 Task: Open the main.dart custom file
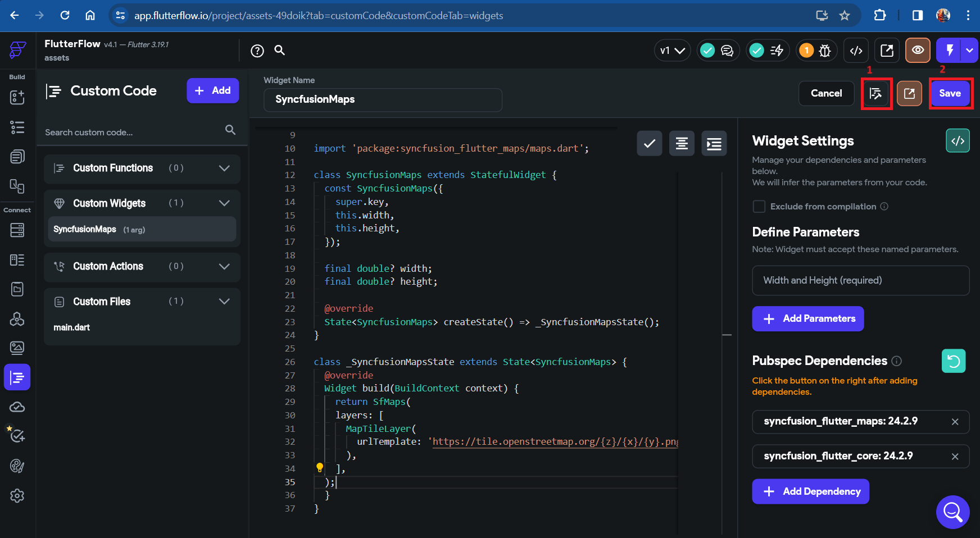[x=71, y=327]
